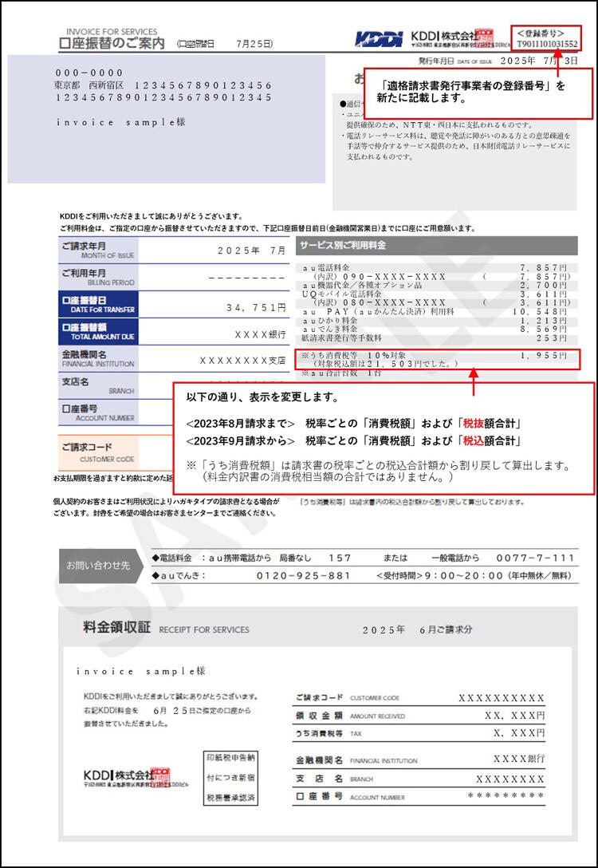This screenshot has width=598, height=868.
Task: Click the サービス別ご利用料金 header bar
Action: (436, 245)
